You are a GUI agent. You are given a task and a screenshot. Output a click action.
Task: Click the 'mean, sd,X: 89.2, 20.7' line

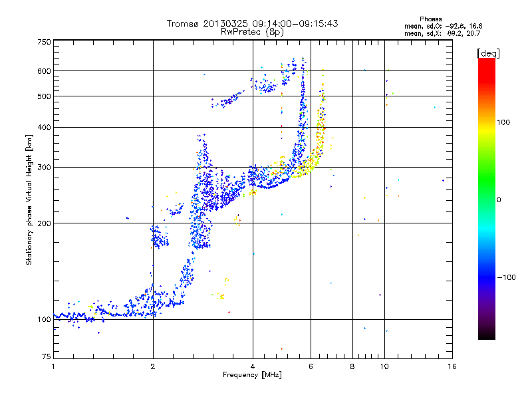442,33
